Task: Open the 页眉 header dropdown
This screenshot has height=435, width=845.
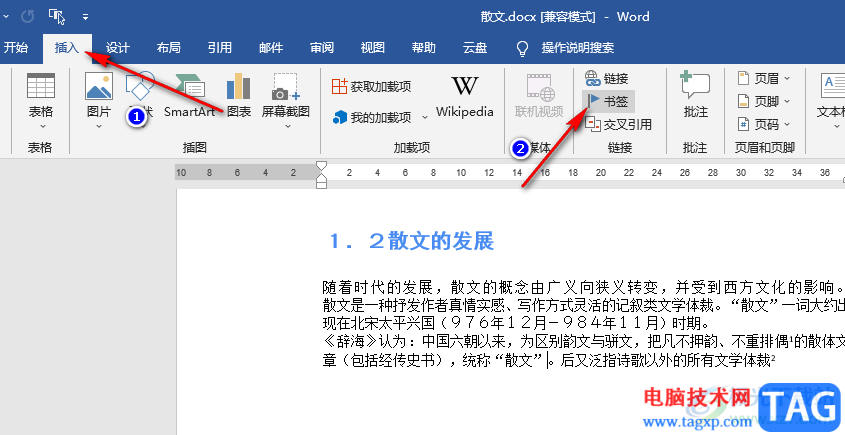Action: tap(764, 79)
